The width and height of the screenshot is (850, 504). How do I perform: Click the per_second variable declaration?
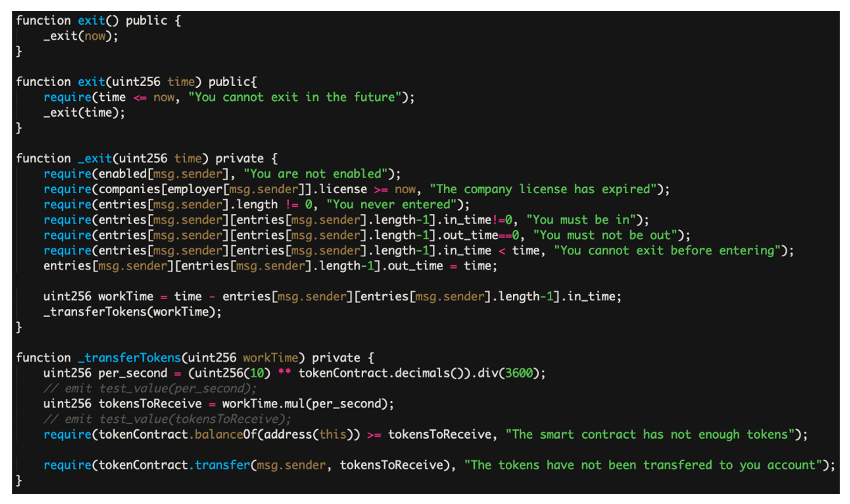coord(133,373)
